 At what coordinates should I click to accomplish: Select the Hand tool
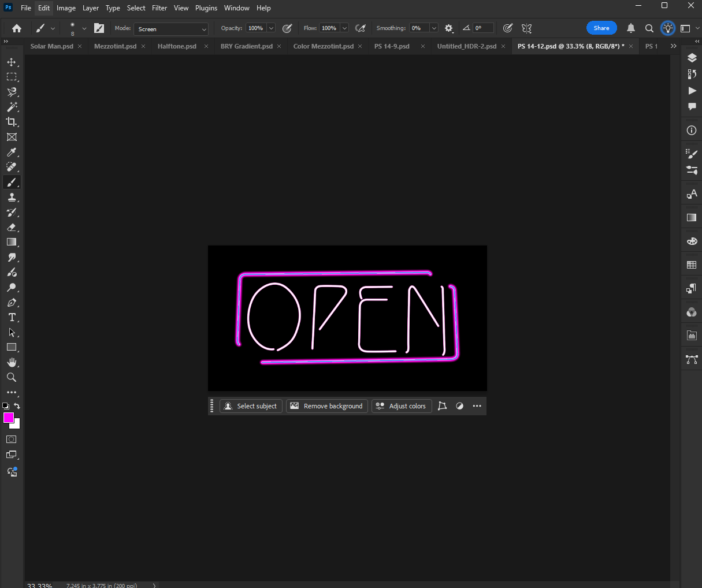coord(12,362)
